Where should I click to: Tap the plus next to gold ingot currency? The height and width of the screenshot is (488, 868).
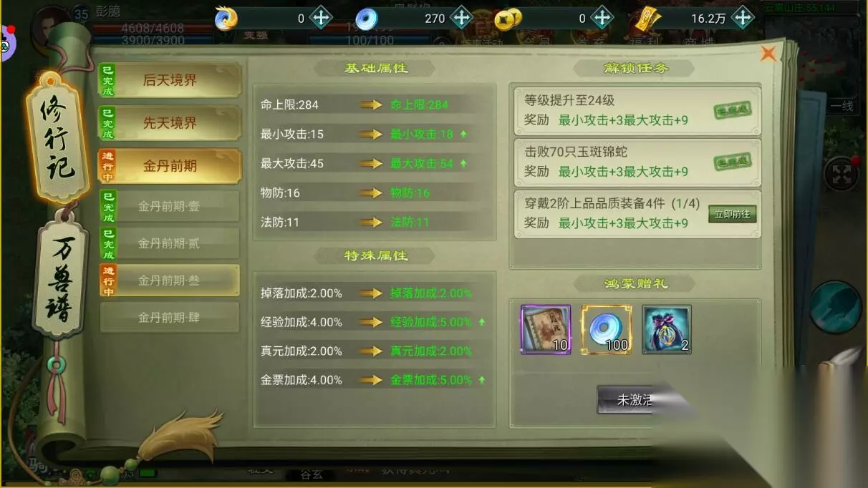pos(604,18)
